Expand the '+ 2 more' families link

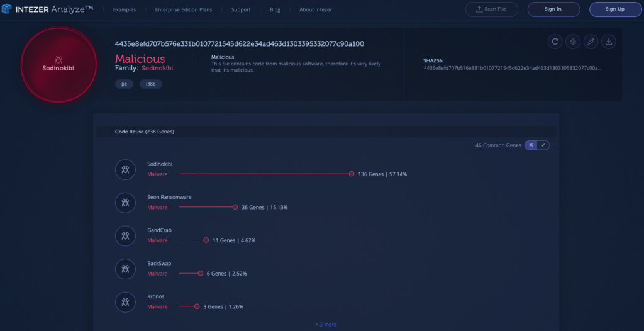326,325
